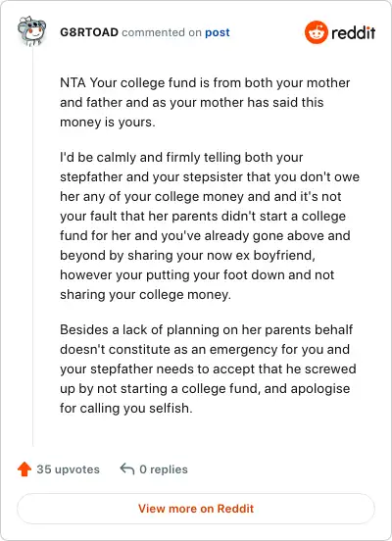Screen dimensions: 392x541
Task: Click G8RTOAD's Snoo avatar image
Action: (x=31, y=31)
